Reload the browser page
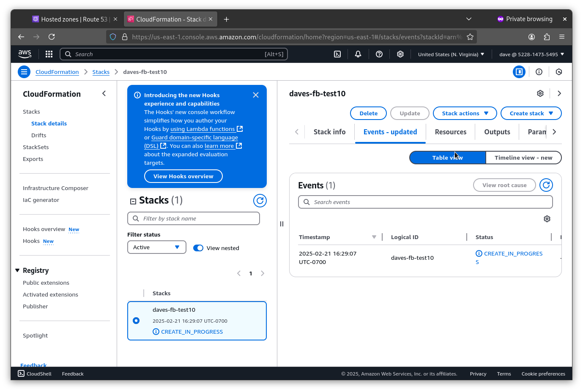The image size is (583, 392). point(52,37)
